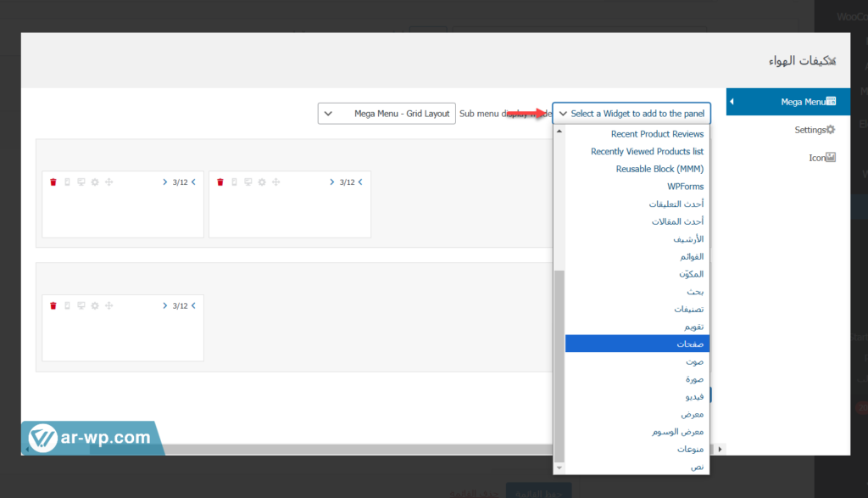Open settings gear of the bottom row column
868x498 pixels.
coord(95,305)
